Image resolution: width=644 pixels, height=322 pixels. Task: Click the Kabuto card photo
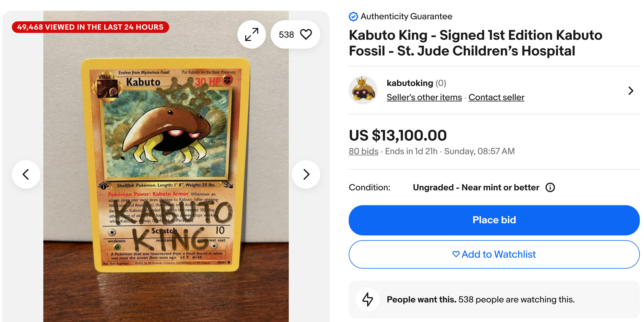coord(166,166)
